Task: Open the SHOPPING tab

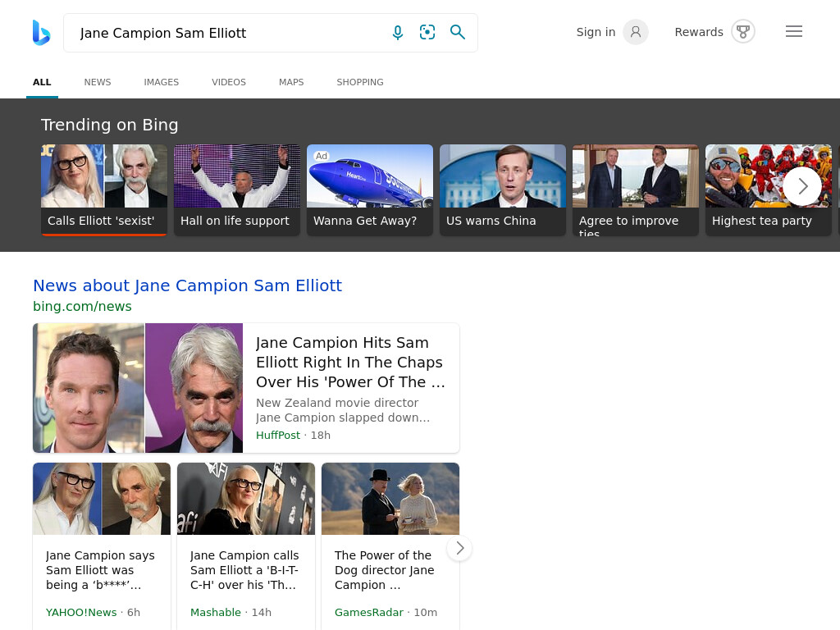Action: [360, 82]
